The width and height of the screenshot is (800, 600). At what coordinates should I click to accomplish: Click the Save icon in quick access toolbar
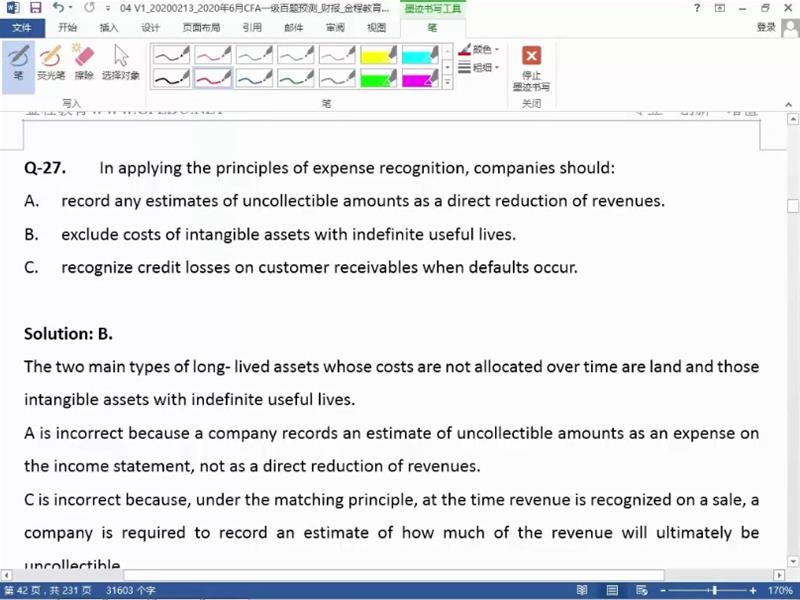(33, 8)
